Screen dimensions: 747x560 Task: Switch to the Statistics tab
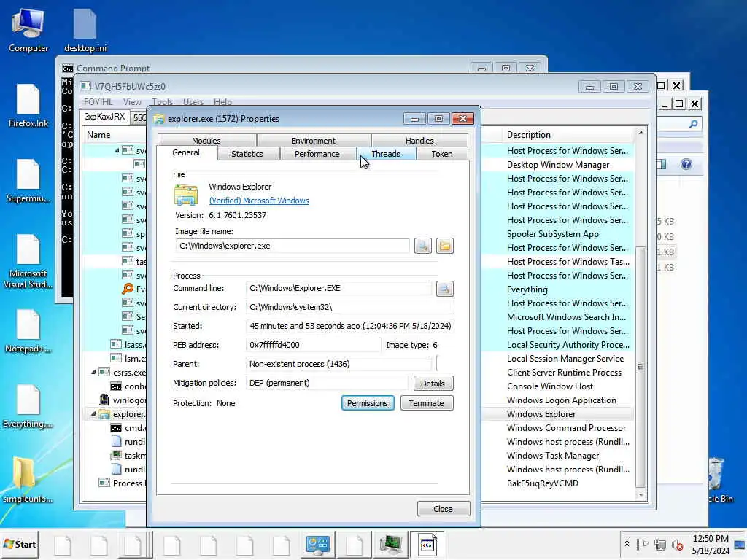[x=247, y=154]
